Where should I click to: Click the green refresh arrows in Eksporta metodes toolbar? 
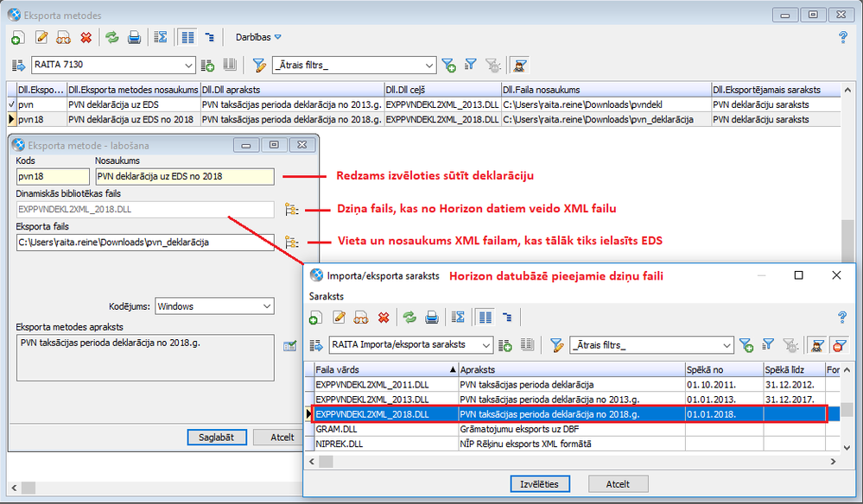click(111, 37)
